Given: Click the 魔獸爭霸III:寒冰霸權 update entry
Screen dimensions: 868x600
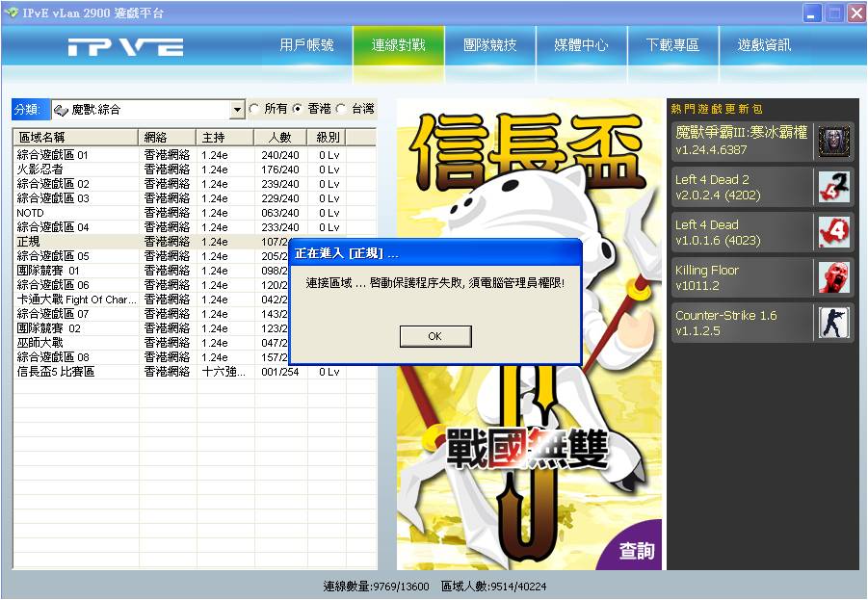Looking at the screenshot, I should (x=762, y=142).
